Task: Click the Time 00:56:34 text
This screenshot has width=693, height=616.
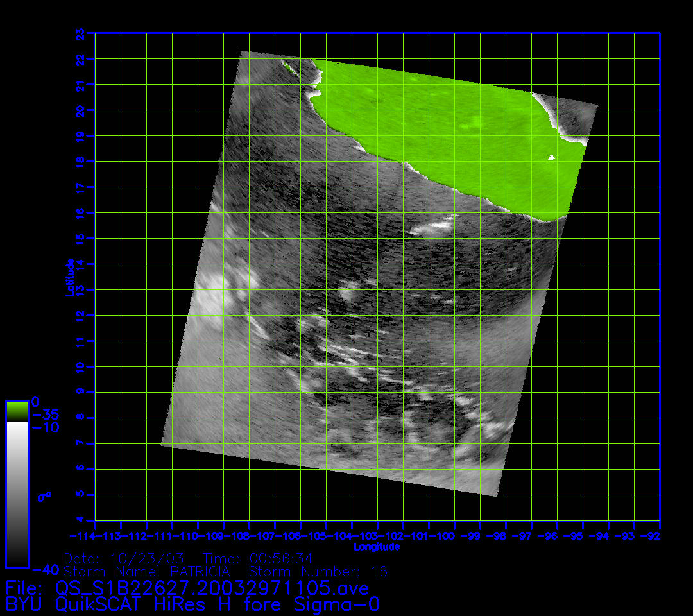Action: [258, 558]
